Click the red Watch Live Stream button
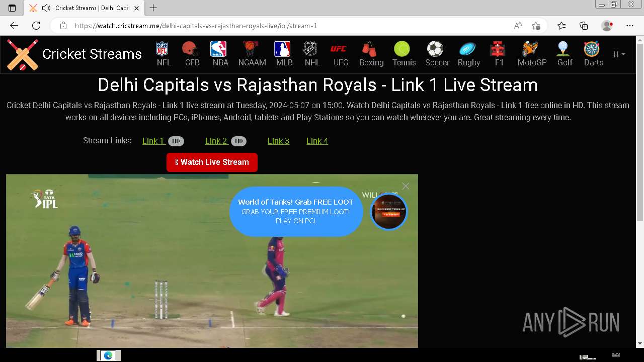Image resolution: width=644 pixels, height=362 pixels. point(212,162)
